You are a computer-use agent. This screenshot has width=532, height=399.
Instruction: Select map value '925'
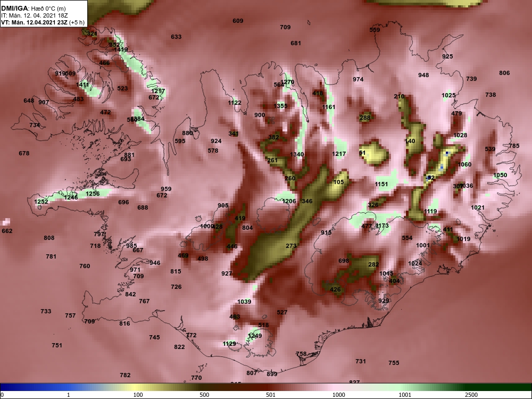click(447, 56)
